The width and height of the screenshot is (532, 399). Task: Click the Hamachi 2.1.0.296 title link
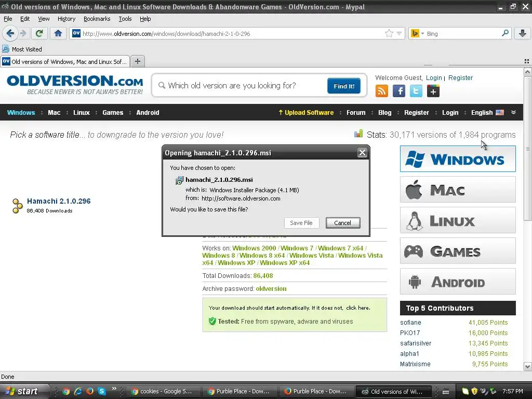pyautogui.click(x=59, y=201)
